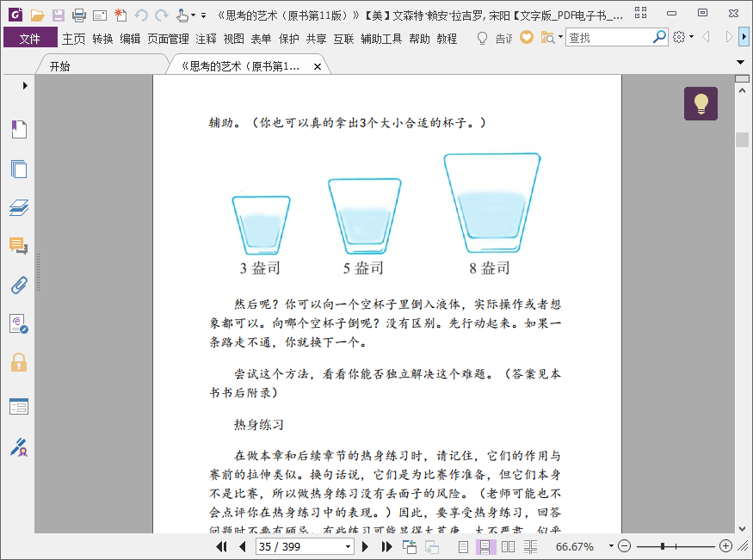Image resolution: width=753 pixels, height=560 pixels.
Task: Open the 视图 ribbon tab
Action: click(234, 39)
